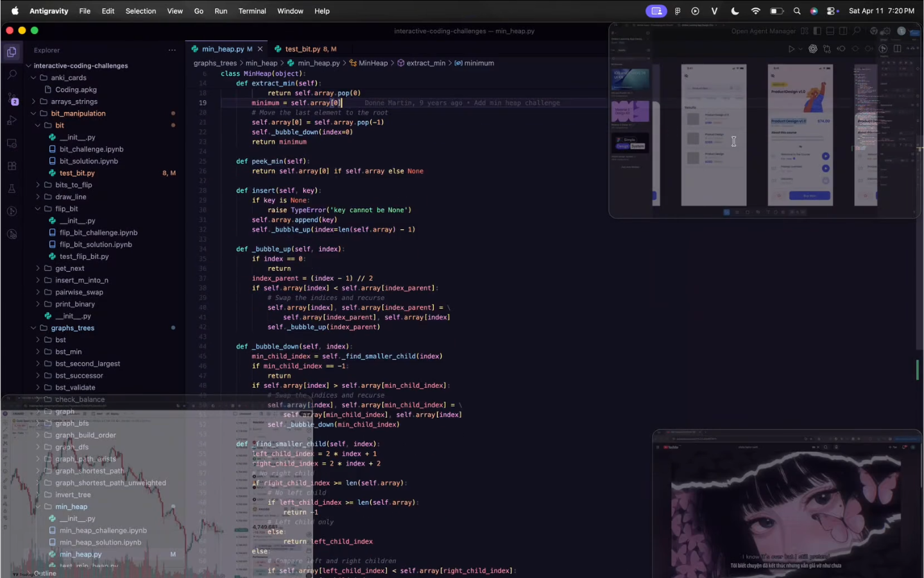The height and width of the screenshot is (578, 924).
Task: Toggle the screen mirroring menu bar icon
Action: point(656,11)
